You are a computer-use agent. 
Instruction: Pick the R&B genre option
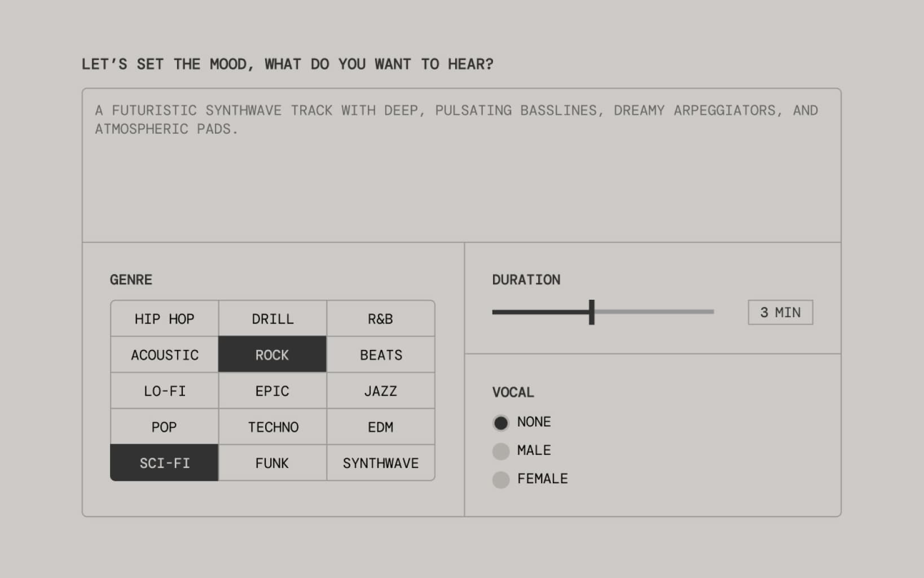point(380,319)
